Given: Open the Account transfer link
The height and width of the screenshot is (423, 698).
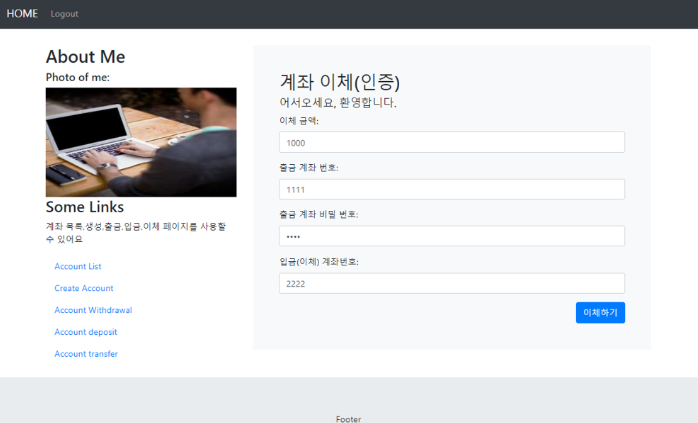Looking at the screenshot, I should tap(86, 354).
